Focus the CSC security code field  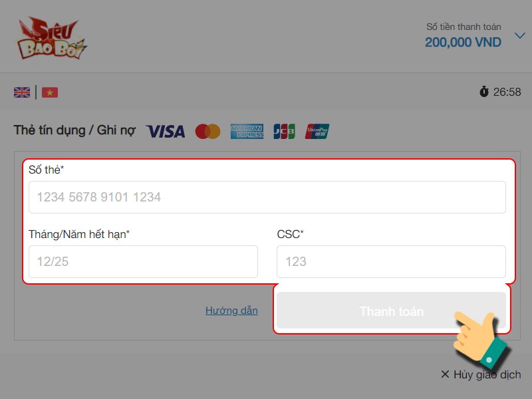pos(391,261)
